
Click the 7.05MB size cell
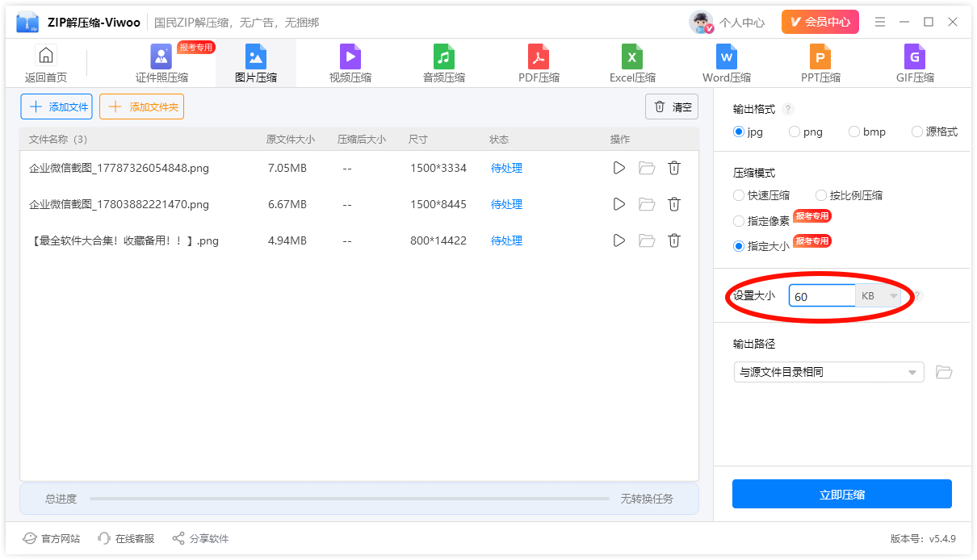(287, 168)
